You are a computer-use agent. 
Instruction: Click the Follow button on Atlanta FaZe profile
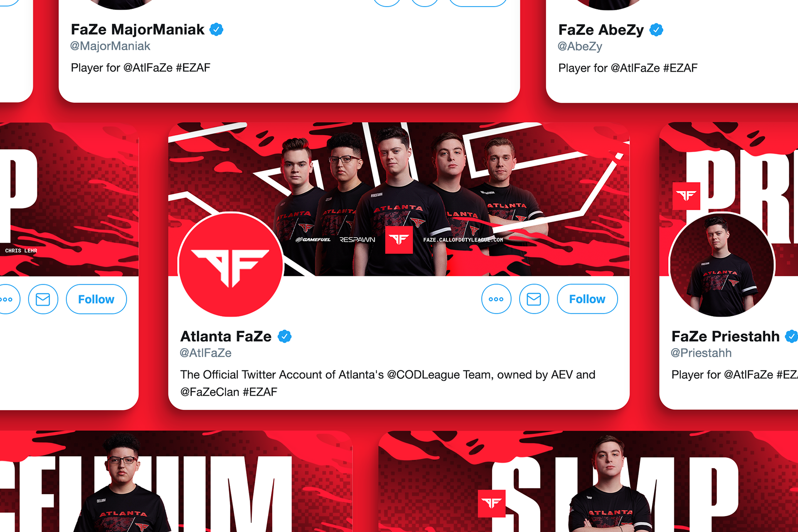(587, 299)
